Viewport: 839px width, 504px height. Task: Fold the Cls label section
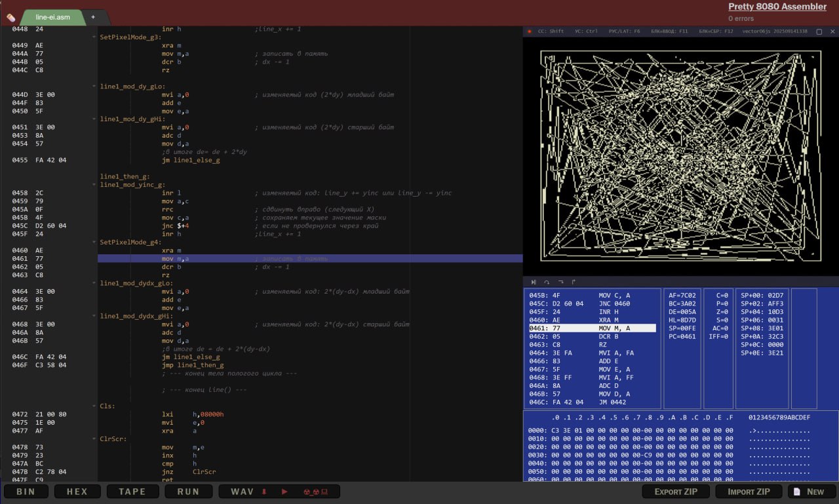tap(94, 406)
